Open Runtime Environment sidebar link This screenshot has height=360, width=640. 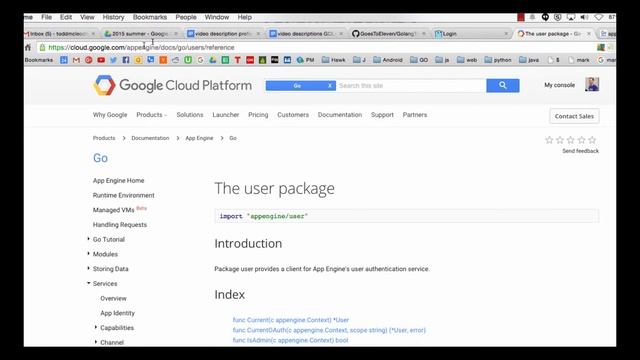pos(124,195)
